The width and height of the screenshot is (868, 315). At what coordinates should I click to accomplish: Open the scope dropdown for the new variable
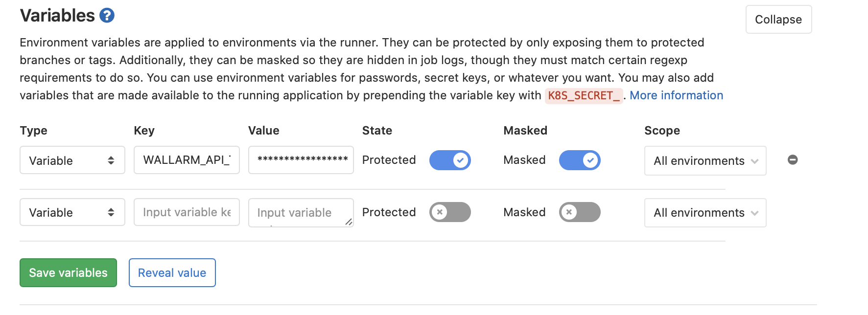click(x=704, y=212)
